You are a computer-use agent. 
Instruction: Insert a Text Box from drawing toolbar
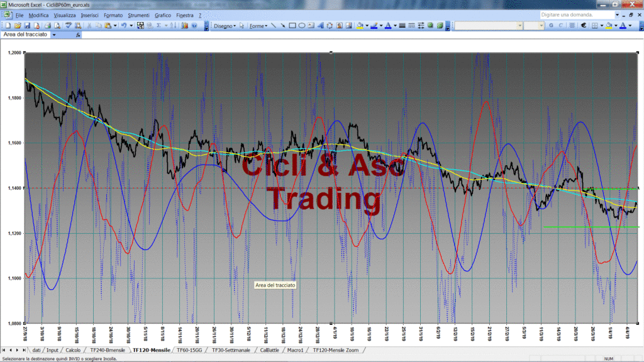coord(311,25)
